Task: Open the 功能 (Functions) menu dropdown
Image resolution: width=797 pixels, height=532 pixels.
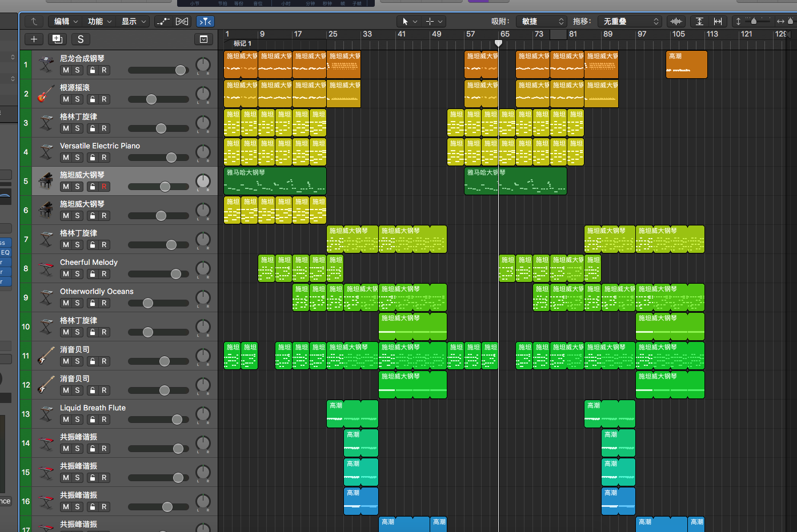Action: (x=99, y=21)
